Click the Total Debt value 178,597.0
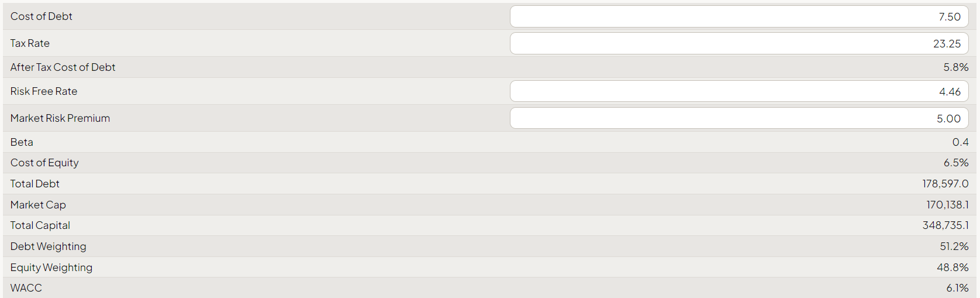This screenshot has width=980, height=298. pos(946,184)
